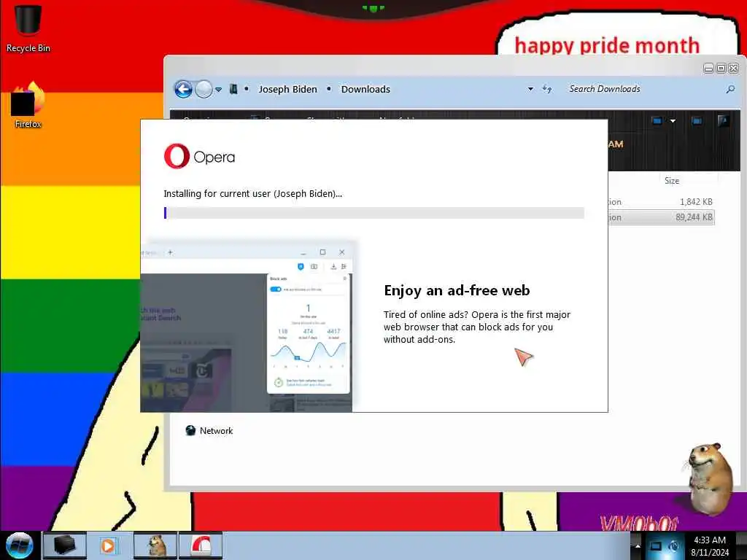Expand the address bar history dropdown
Viewport: 747px width, 560px height.
click(530, 89)
